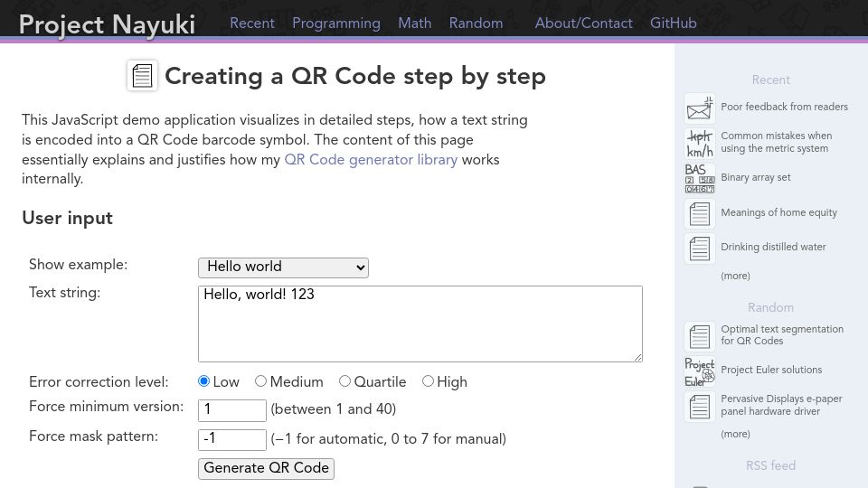This screenshot has width=868, height=488.
Task: Select Medium error correction level
Action: click(x=260, y=381)
